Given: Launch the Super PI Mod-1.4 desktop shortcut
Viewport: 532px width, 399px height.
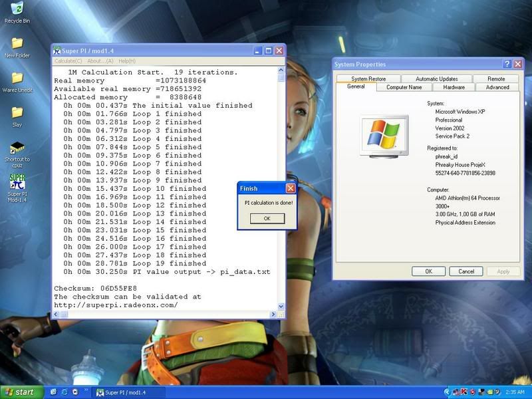Looking at the screenshot, I should [17, 182].
